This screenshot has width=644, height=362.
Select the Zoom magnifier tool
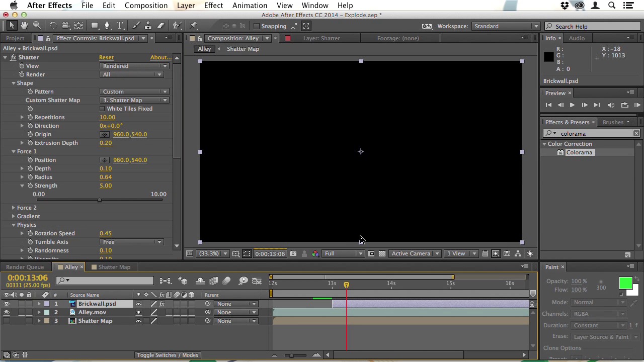point(37,26)
